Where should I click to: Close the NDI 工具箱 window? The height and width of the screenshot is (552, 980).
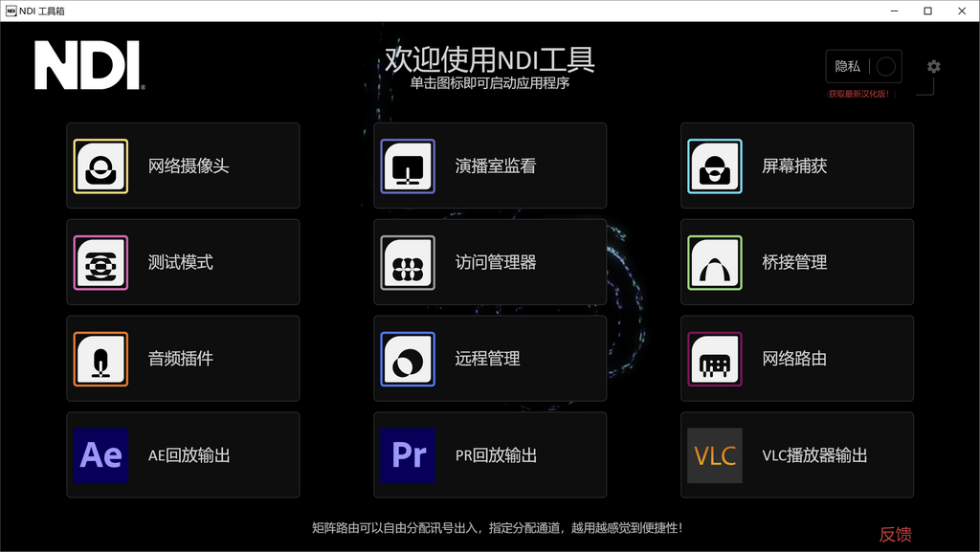pyautogui.click(x=962, y=11)
